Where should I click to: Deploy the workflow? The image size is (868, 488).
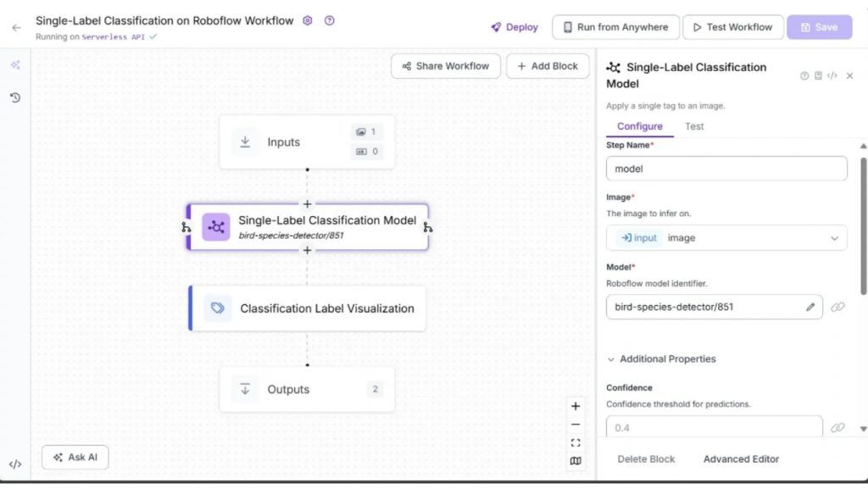click(514, 26)
